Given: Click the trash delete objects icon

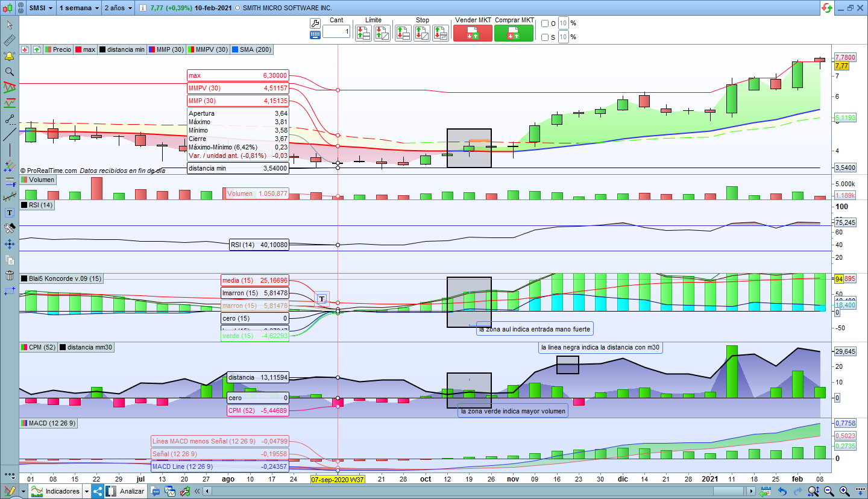Looking at the screenshot, I should coord(10,275).
